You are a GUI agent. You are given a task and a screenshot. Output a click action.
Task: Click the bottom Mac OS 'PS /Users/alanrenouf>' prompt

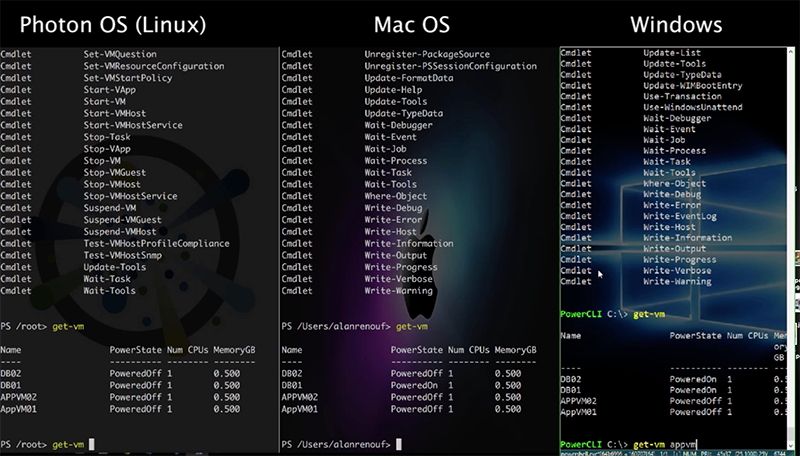pyautogui.click(x=341, y=443)
